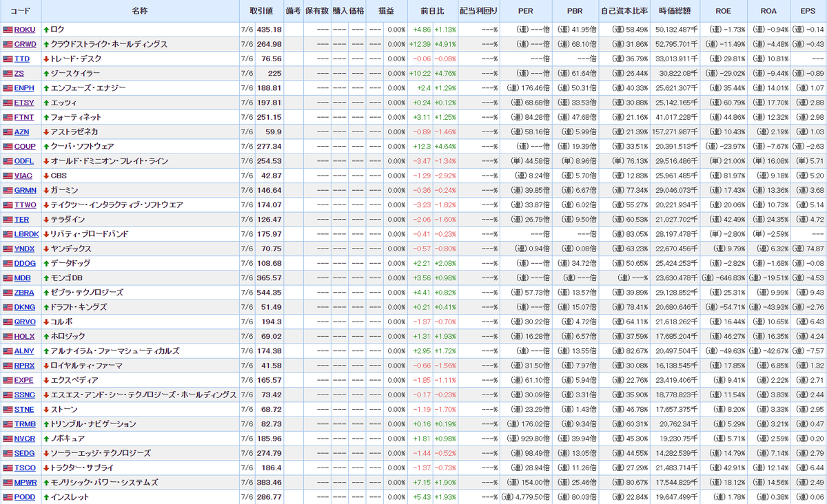This screenshot has width=827, height=504.
Task: Click the 自己資本比率 column header
Action: point(625,11)
